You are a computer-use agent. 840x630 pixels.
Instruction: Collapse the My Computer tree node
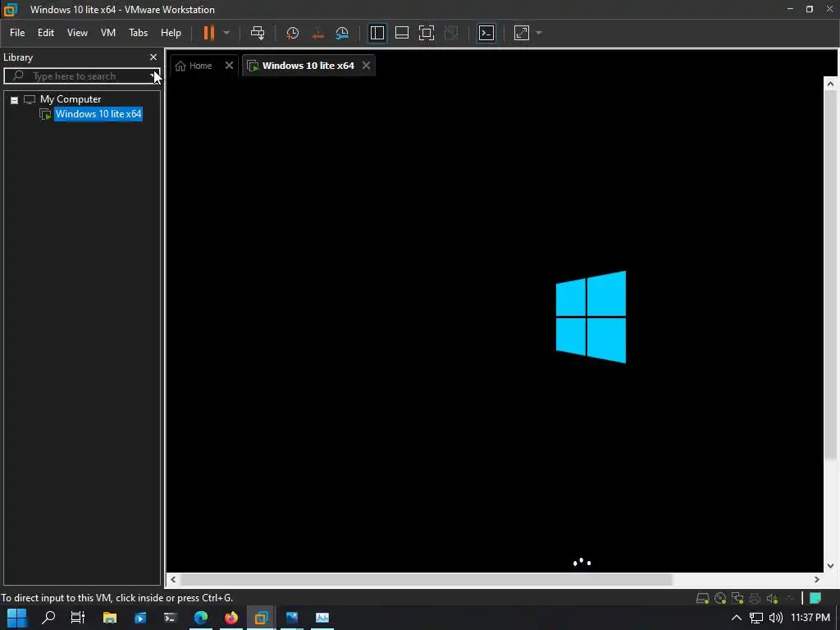pos(15,99)
